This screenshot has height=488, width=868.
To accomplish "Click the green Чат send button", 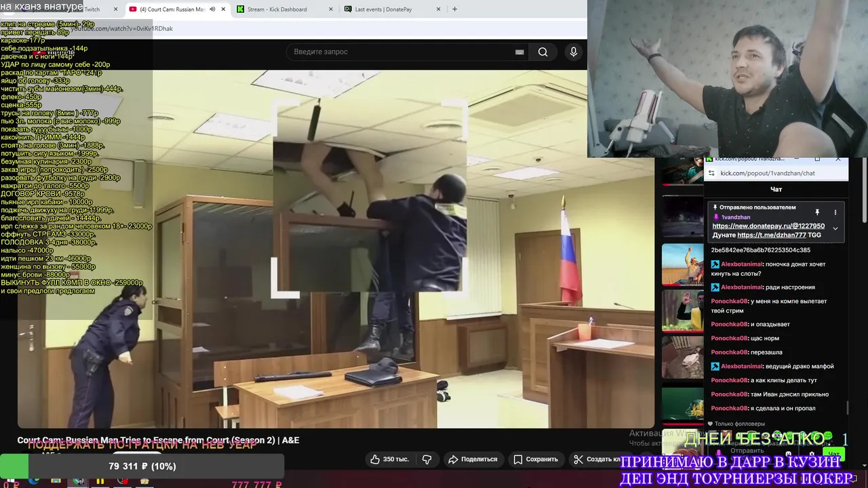I will pyautogui.click(x=834, y=453).
